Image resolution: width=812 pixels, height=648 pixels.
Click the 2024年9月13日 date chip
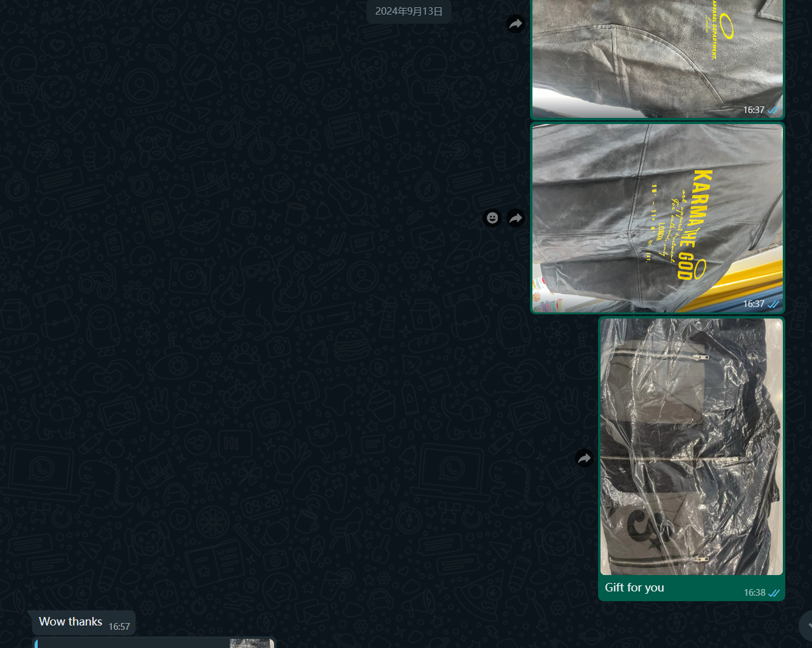point(409,11)
